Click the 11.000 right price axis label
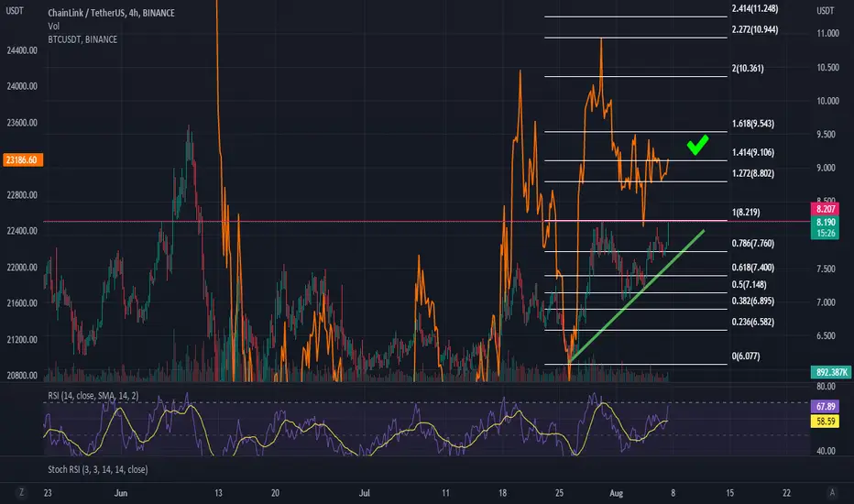The image size is (854, 504). tap(827, 33)
